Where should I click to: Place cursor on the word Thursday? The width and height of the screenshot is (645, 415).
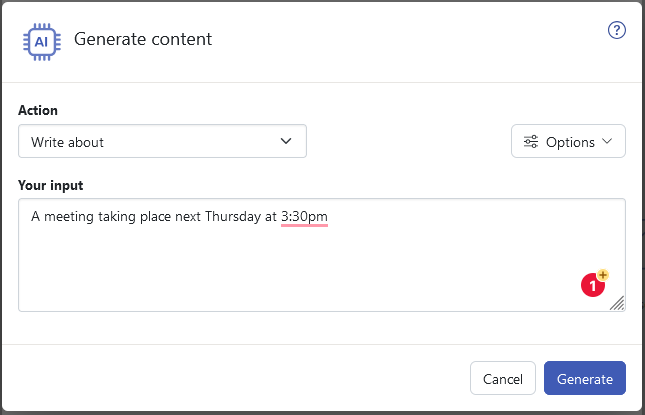(x=233, y=216)
